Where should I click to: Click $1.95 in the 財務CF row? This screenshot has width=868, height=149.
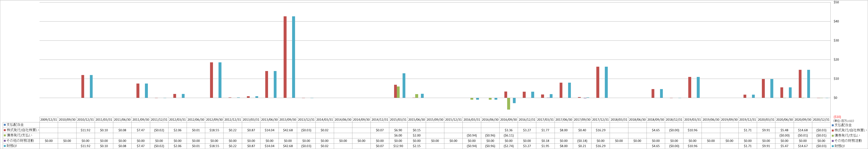(545, 146)
